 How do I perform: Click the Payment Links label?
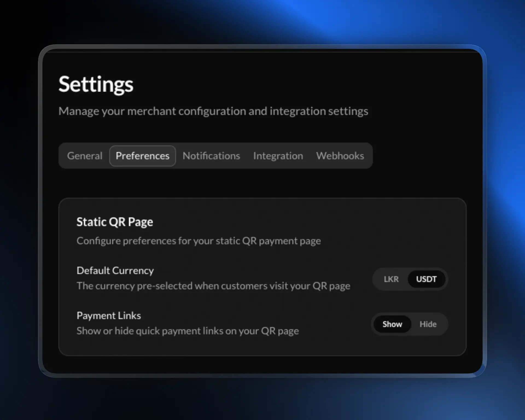(x=109, y=315)
